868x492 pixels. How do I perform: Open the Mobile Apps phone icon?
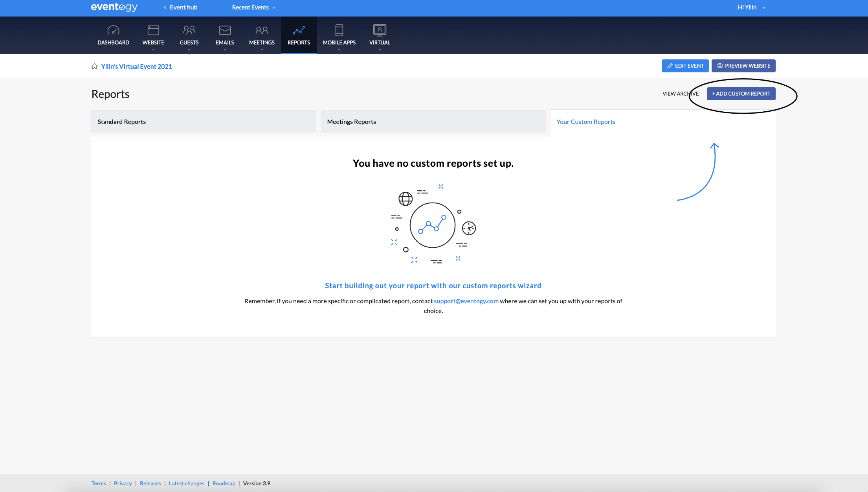coord(339,30)
